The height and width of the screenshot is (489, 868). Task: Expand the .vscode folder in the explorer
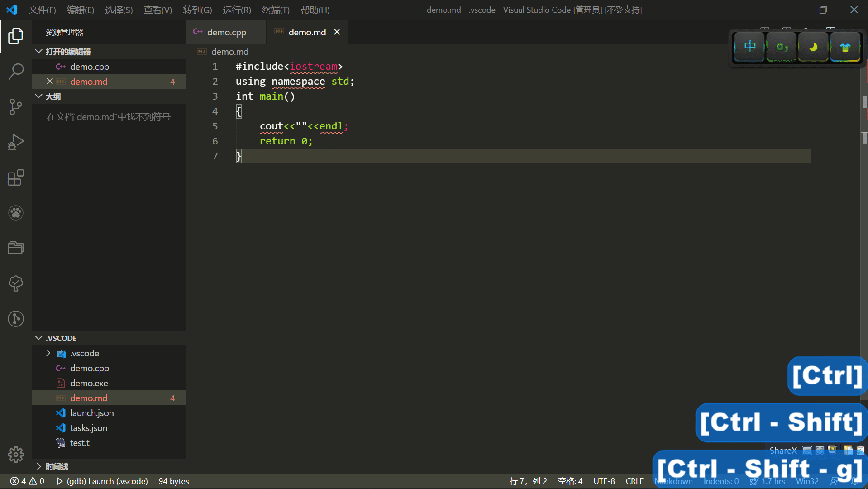[49, 353]
